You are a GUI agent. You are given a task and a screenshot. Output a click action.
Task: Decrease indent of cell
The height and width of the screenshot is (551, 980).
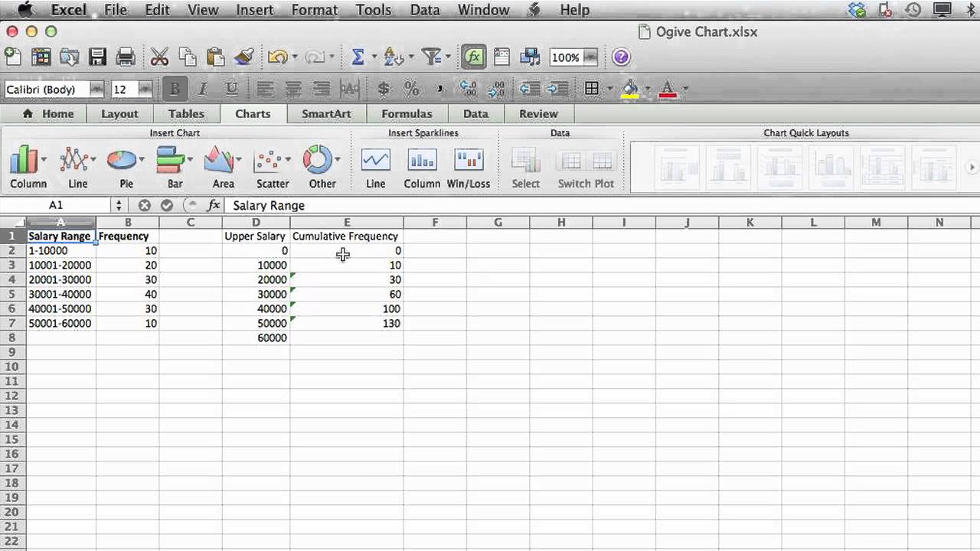pyautogui.click(x=530, y=90)
